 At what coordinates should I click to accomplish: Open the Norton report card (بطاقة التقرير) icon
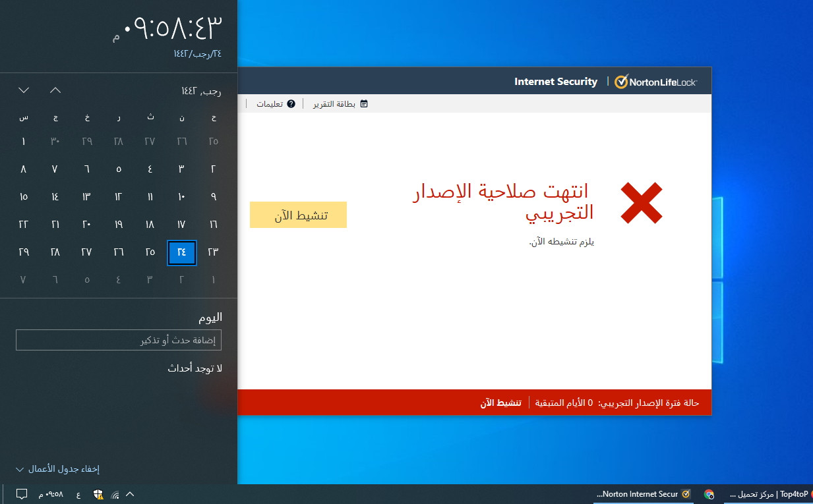pyautogui.click(x=364, y=104)
